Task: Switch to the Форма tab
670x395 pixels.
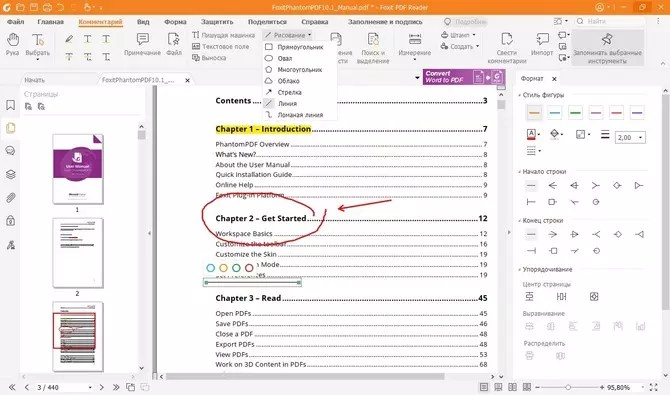Action: pos(175,21)
